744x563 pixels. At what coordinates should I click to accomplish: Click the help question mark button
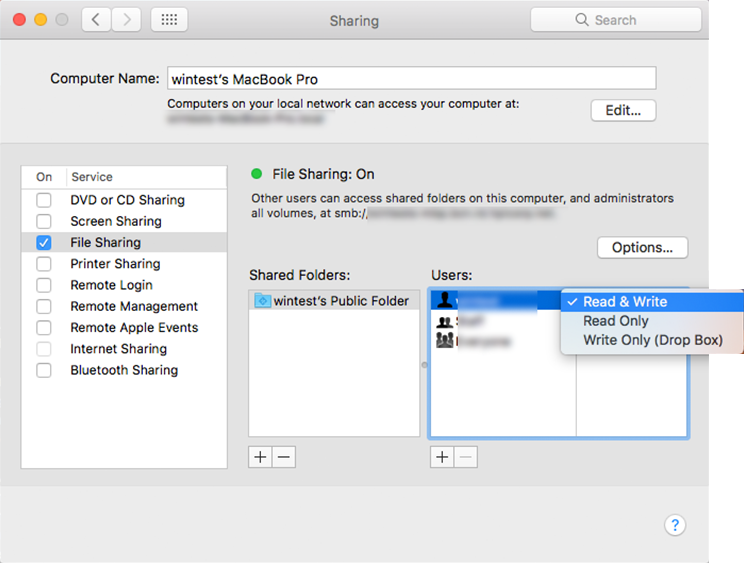point(675,525)
